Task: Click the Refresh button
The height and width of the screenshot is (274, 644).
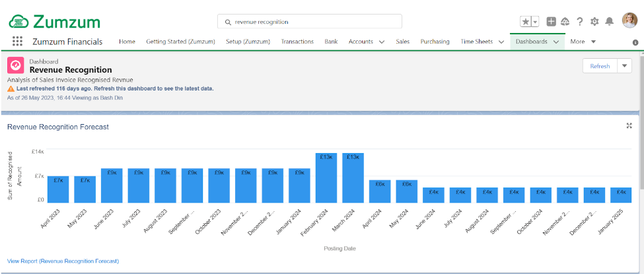Action: point(600,66)
